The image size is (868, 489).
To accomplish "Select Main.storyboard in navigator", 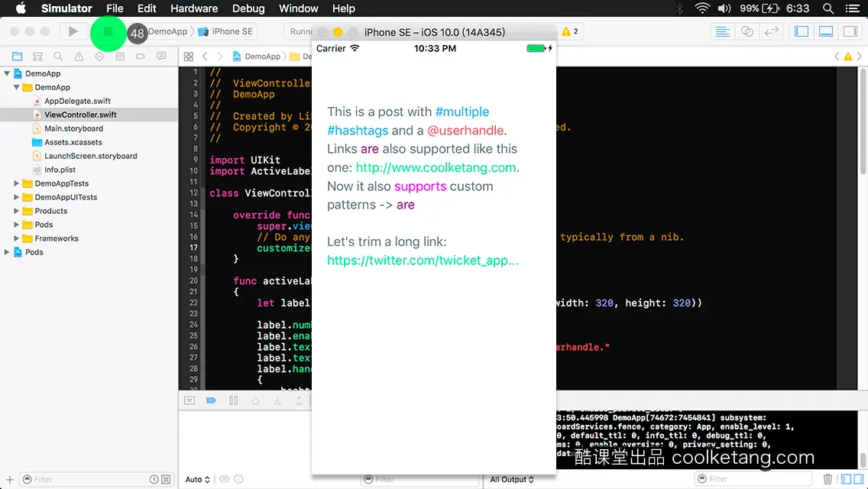I will pos(73,128).
